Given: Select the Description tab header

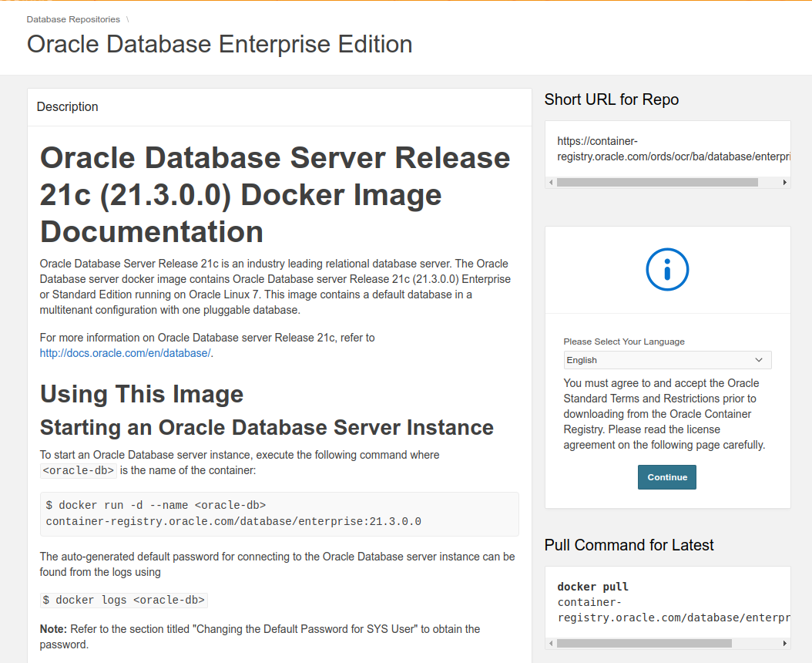Looking at the screenshot, I should (67, 107).
